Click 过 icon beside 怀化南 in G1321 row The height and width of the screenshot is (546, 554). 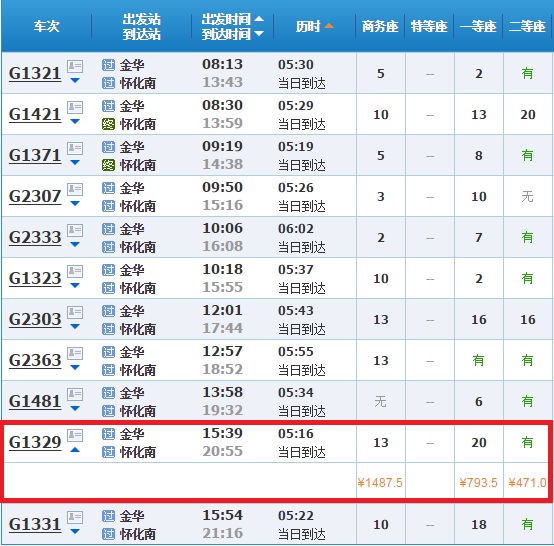point(108,83)
